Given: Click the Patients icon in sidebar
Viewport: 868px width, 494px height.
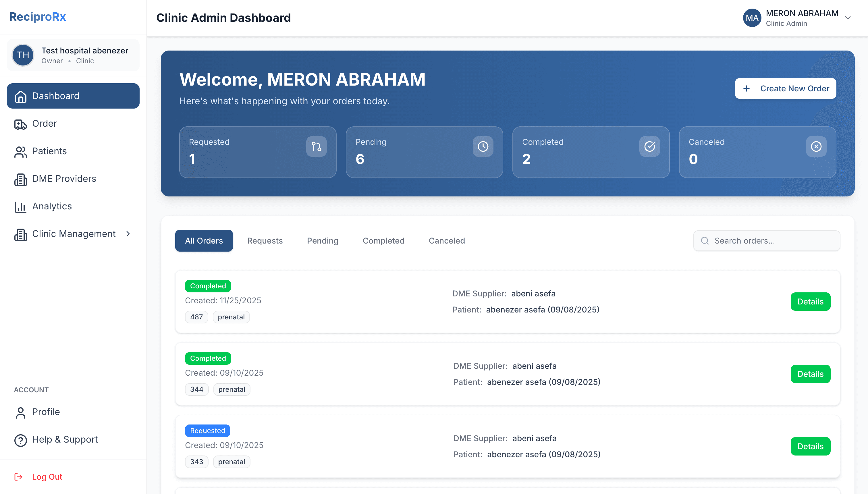Looking at the screenshot, I should (x=20, y=152).
